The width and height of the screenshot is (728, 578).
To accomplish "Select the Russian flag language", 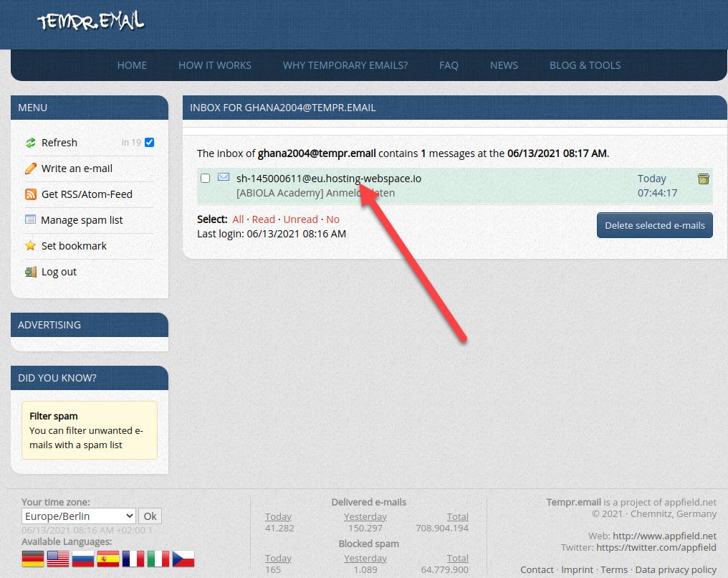I will (83, 559).
